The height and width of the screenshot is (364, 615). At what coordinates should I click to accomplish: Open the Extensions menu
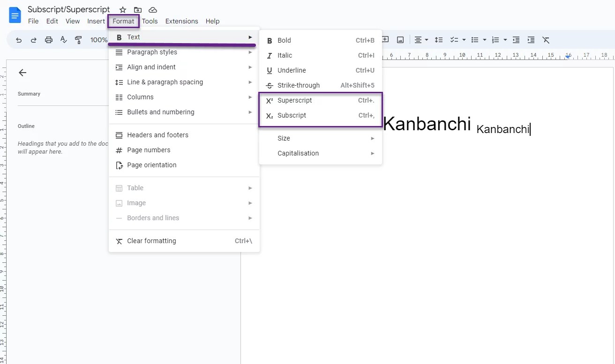pos(181,21)
